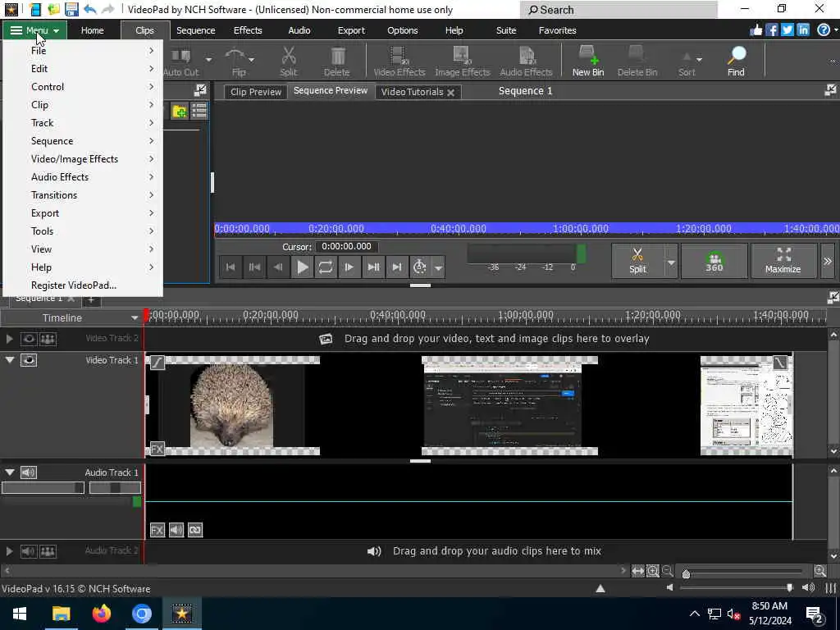
Task: Click the add folder icon in the bin panel
Action: [x=179, y=111]
